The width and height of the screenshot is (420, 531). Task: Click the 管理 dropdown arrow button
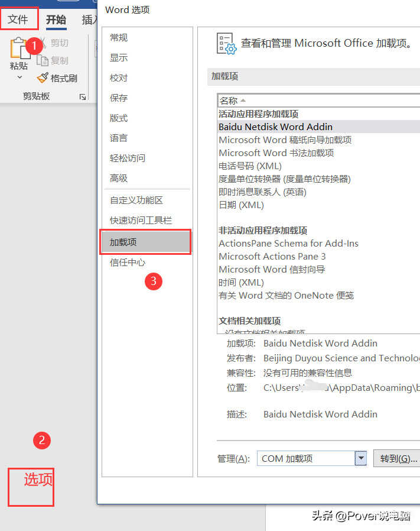point(361,458)
